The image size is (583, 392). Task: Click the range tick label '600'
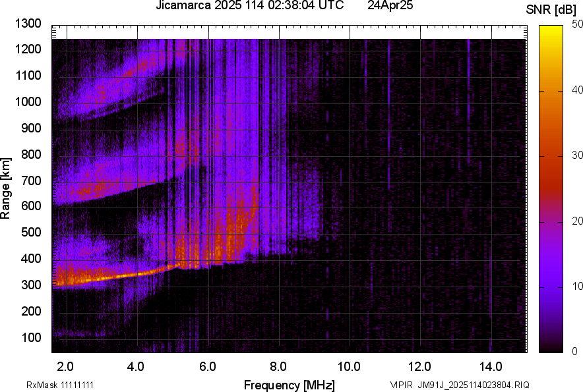(x=31, y=206)
